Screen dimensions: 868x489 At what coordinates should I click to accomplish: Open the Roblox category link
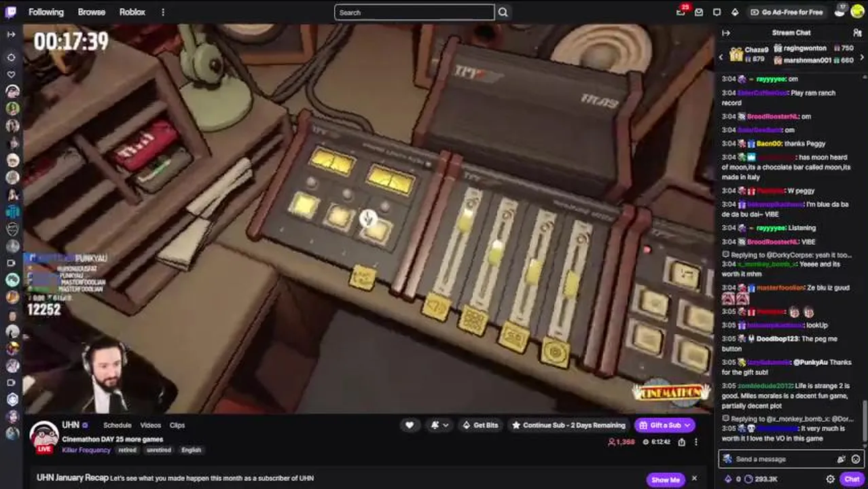[x=132, y=12]
